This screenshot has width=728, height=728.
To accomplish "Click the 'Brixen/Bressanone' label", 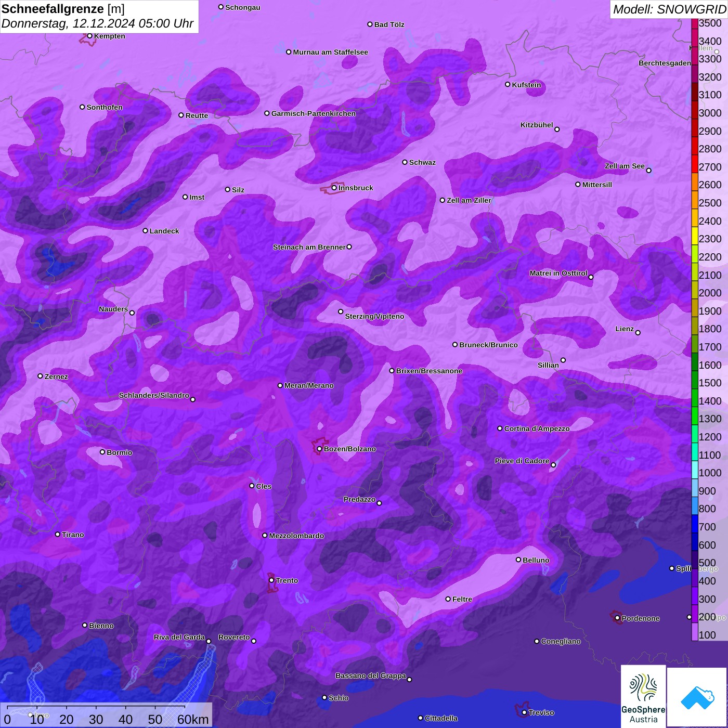I will pyautogui.click(x=429, y=371).
